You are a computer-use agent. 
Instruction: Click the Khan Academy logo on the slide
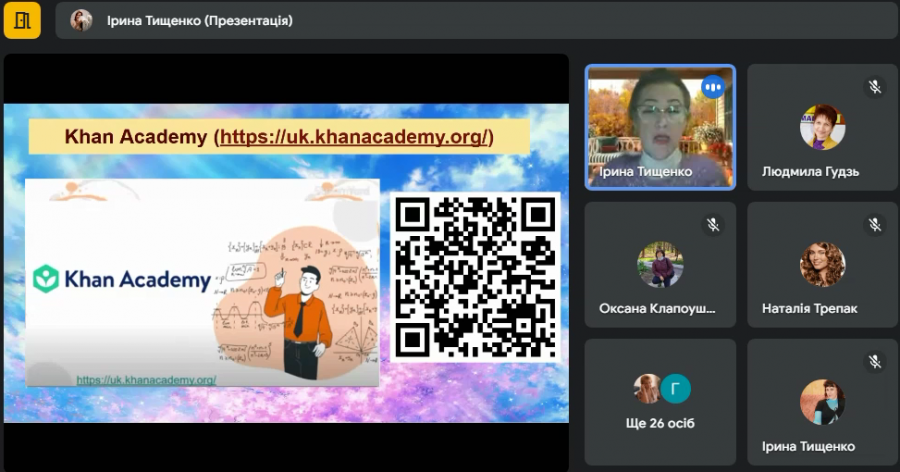click(x=122, y=279)
